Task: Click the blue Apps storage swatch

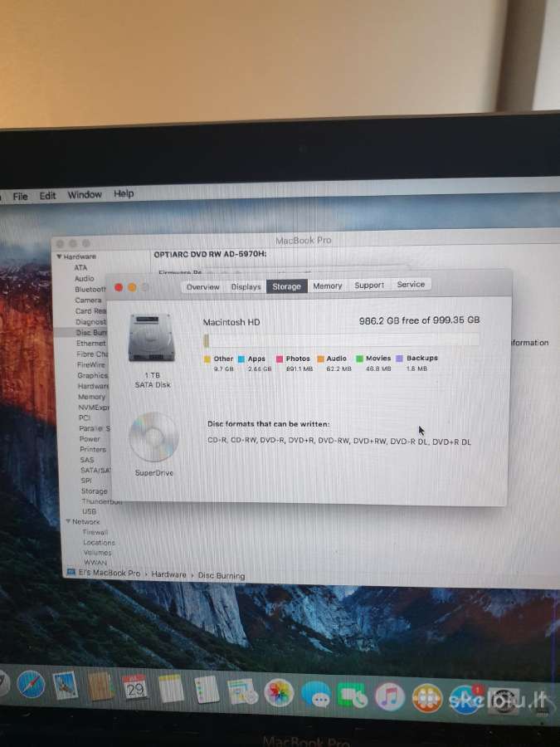Action: tap(241, 359)
